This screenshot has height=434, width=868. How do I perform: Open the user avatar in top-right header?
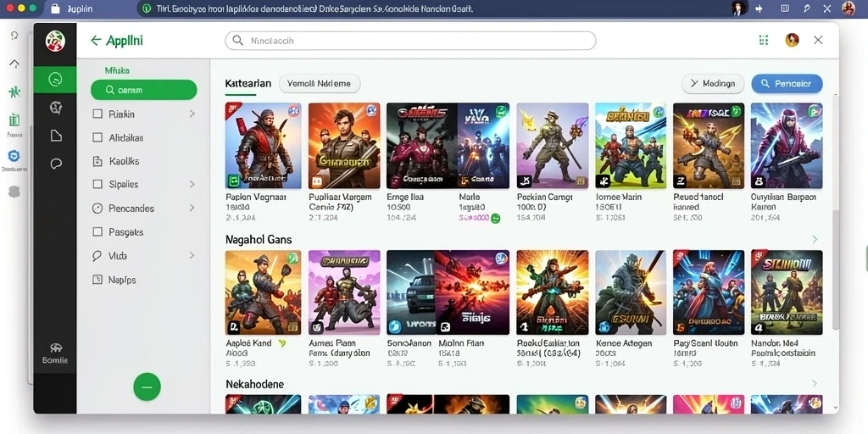[793, 40]
